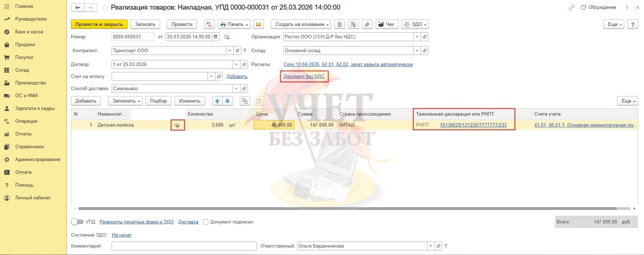Image resolution: width=644 pixels, height=255 pixels.
Task: Click the envelope email icon
Action: click(258, 24)
